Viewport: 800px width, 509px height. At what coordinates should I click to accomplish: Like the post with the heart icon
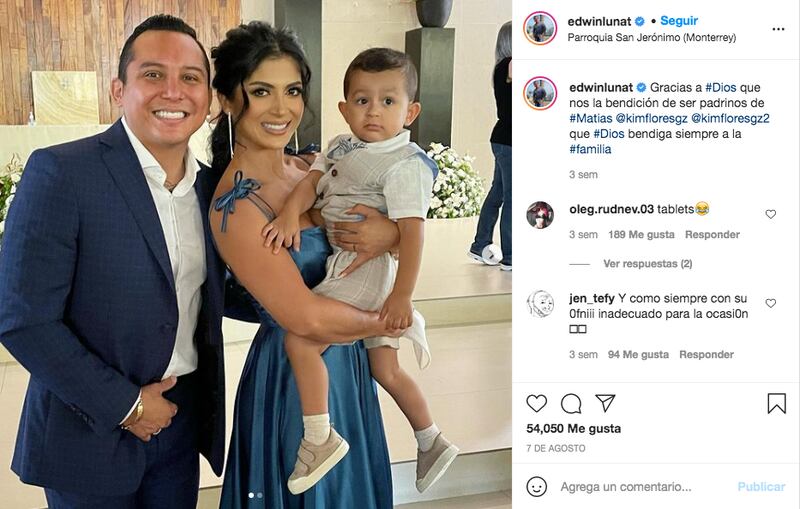pos(536,403)
